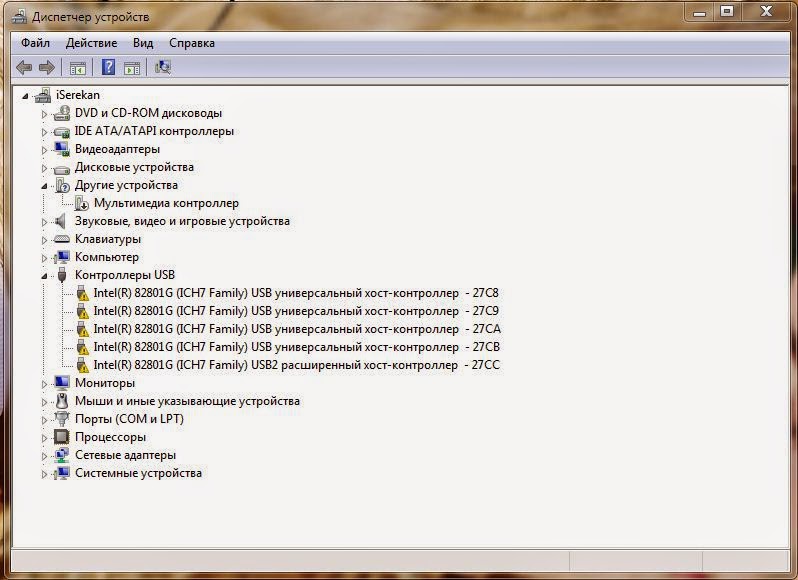Screen dimensions: 798x580
Task: Toggle the action pane toolbar icon
Action: tap(132, 68)
